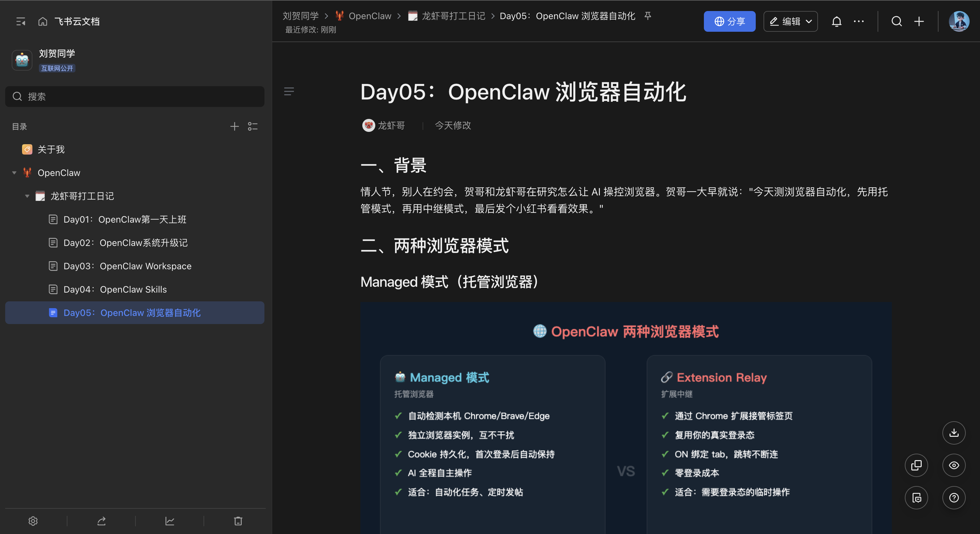Open notifications via the bell icon

(836, 22)
